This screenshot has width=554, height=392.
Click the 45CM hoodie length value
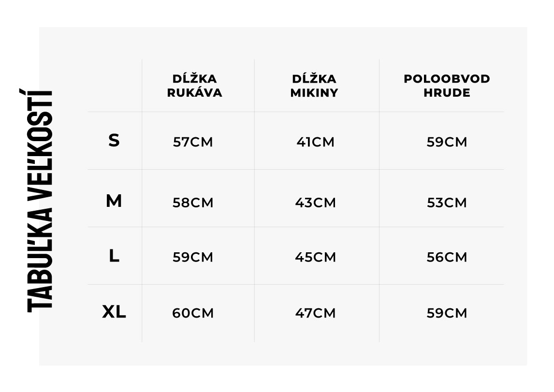316,257
